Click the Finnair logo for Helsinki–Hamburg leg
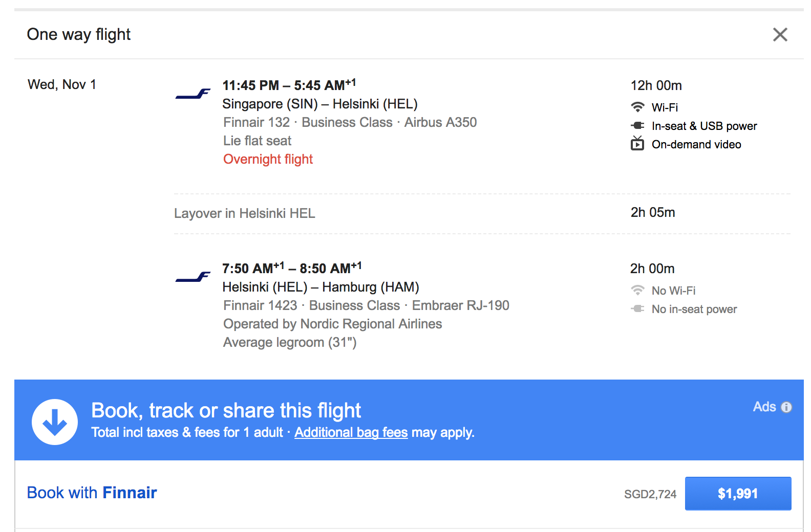811x532 pixels. coord(193,277)
